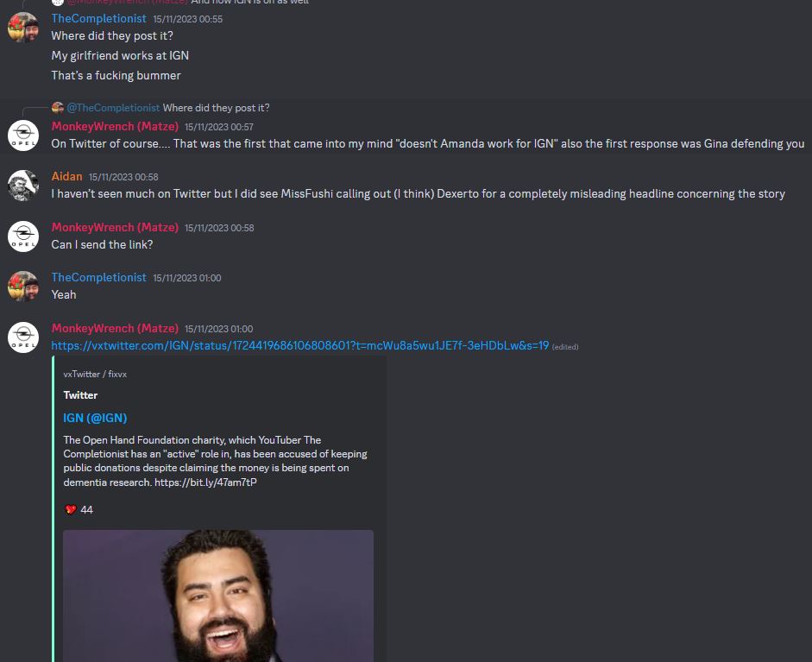
Task: Click TheCompletionist avatar beside 'Yeah' message
Action: tap(23, 287)
